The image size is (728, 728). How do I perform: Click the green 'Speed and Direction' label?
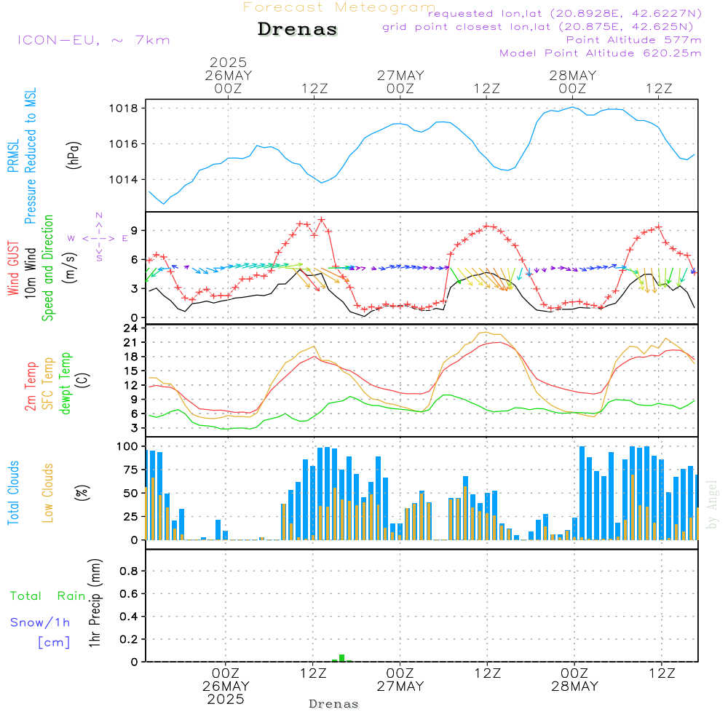pos(47,268)
